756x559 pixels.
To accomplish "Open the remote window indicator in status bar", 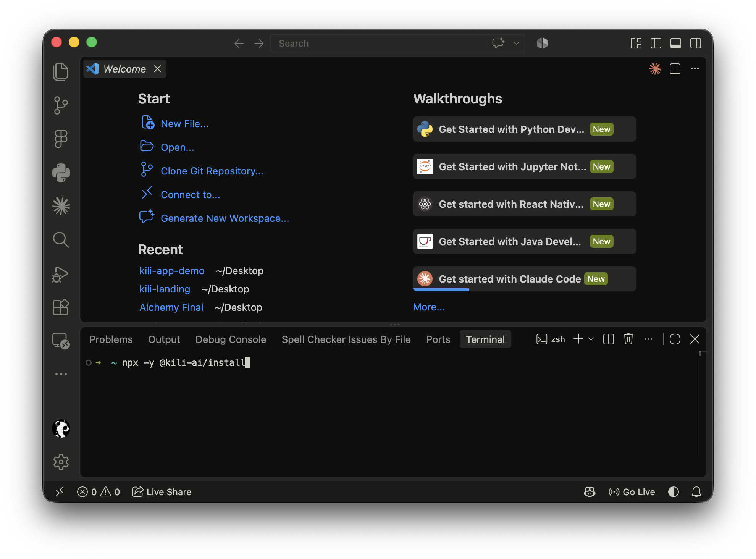I will pyautogui.click(x=60, y=492).
